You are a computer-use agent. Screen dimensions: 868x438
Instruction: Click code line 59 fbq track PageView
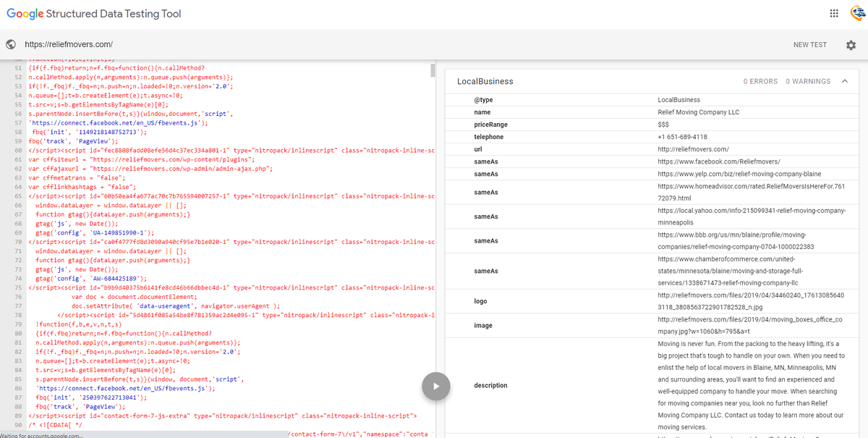(x=73, y=141)
